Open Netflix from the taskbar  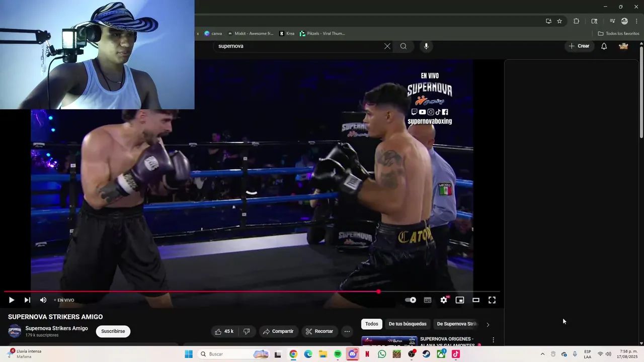367,354
